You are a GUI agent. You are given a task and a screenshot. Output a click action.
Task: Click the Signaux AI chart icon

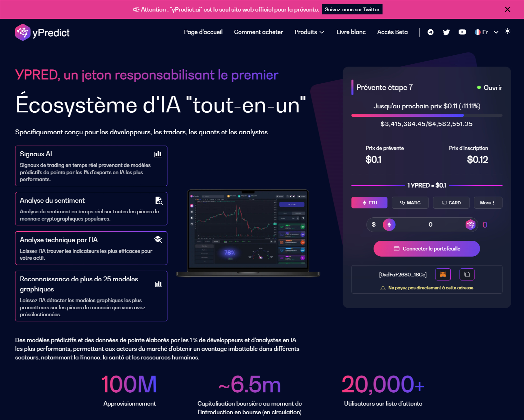(158, 154)
